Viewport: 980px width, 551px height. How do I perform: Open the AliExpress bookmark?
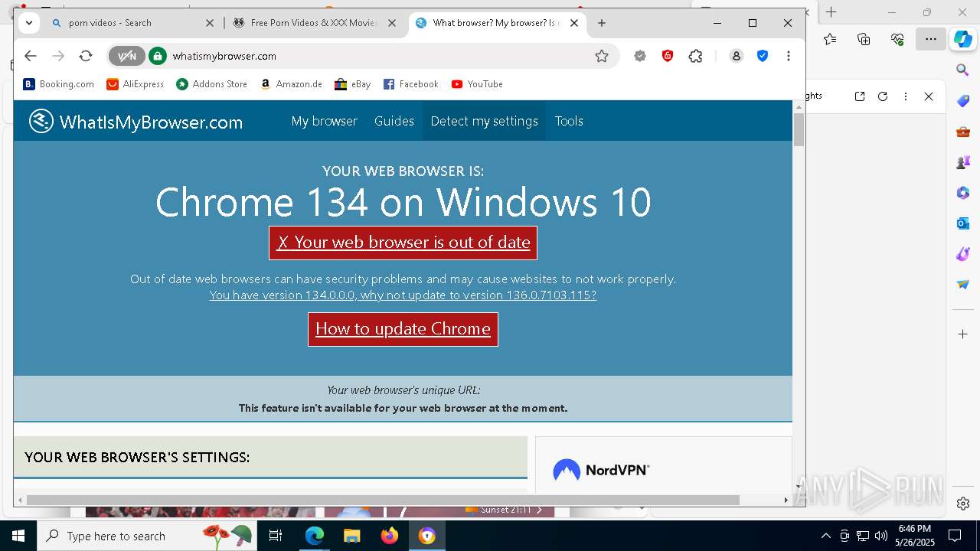click(x=136, y=84)
